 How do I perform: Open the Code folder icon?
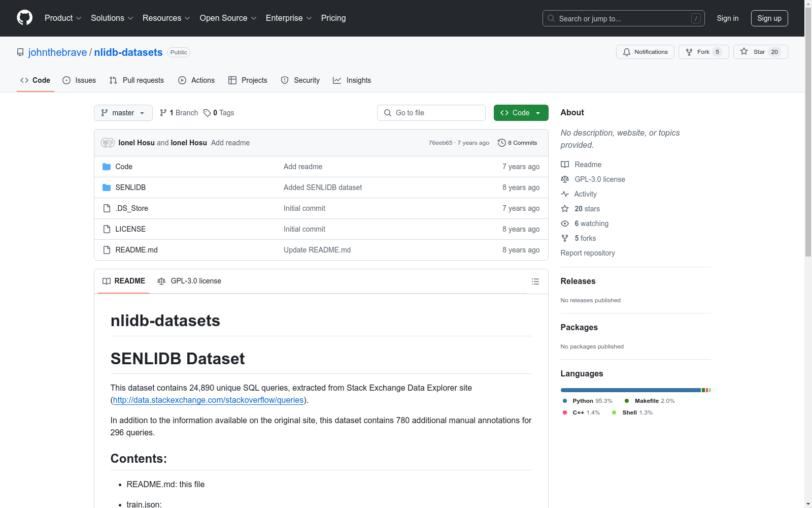click(x=107, y=167)
